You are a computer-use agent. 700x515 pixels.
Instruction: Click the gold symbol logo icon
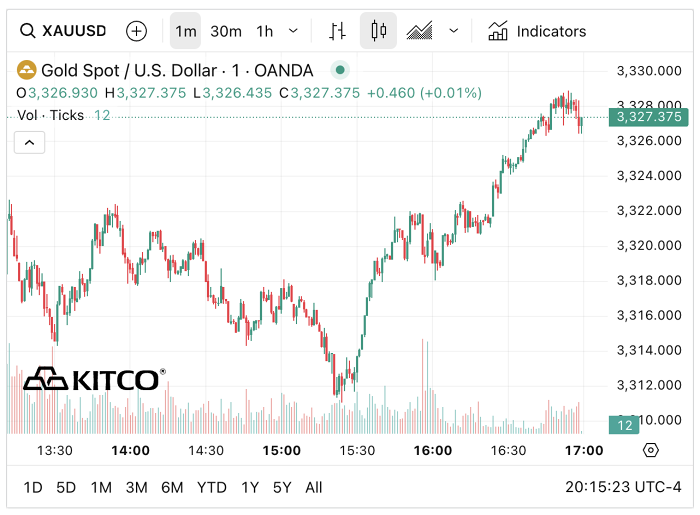point(26,70)
